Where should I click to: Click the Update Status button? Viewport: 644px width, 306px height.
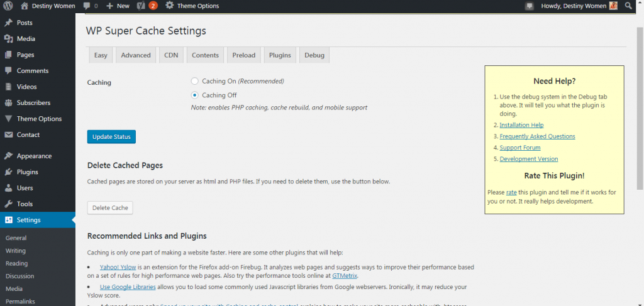111,137
